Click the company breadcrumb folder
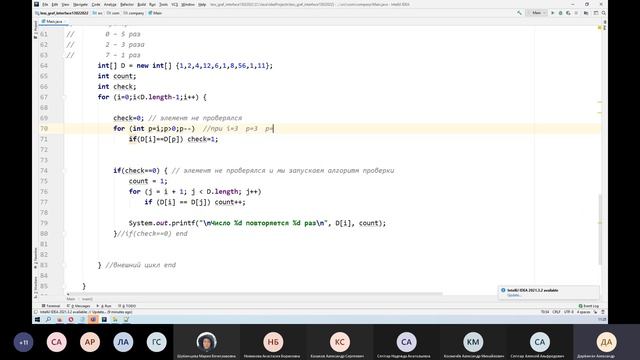The image size is (640, 360). [134, 13]
